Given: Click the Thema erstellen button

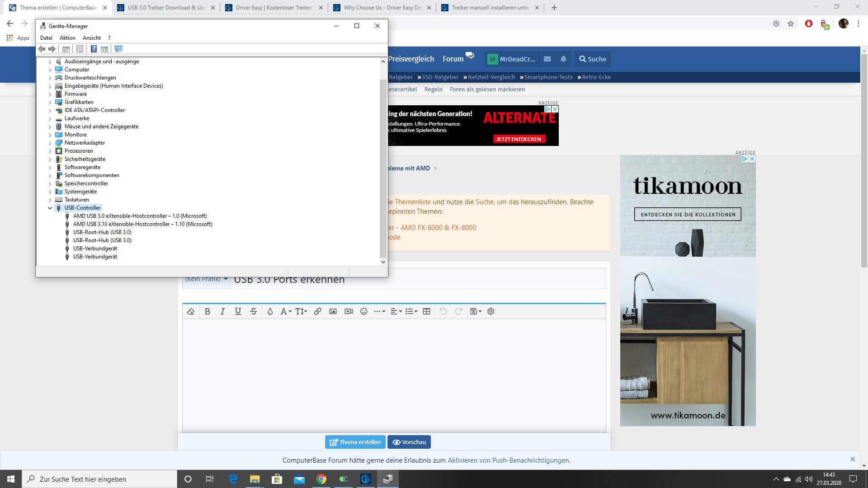Looking at the screenshot, I should pos(355,442).
